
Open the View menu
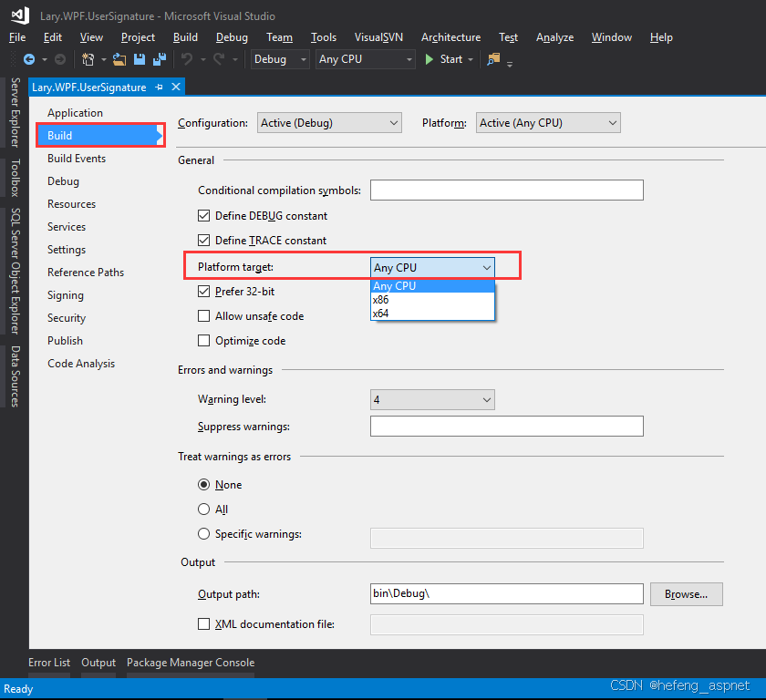point(91,37)
